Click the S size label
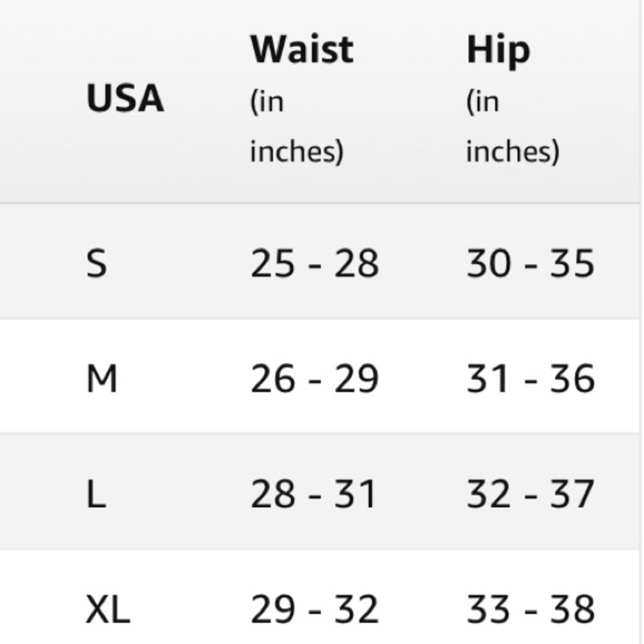Image resolution: width=644 pixels, height=644 pixels. pyautogui.click(x=97, y=263)
